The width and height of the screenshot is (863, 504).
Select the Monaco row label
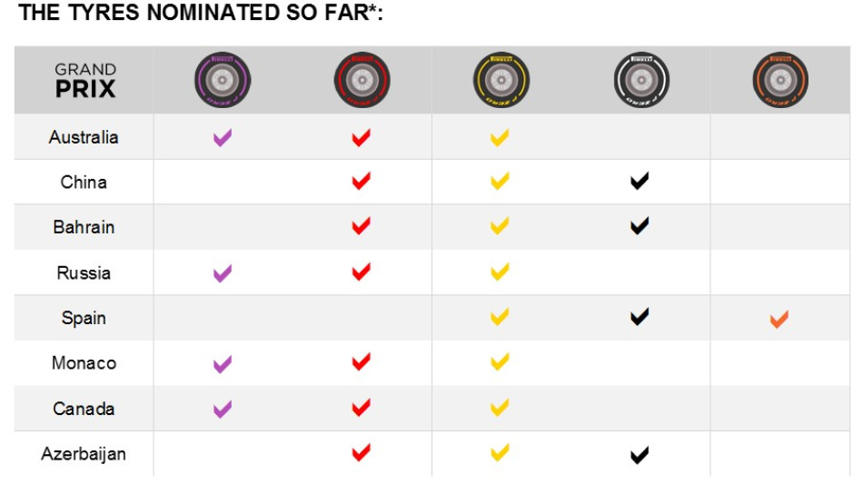(x=84, y=363)
